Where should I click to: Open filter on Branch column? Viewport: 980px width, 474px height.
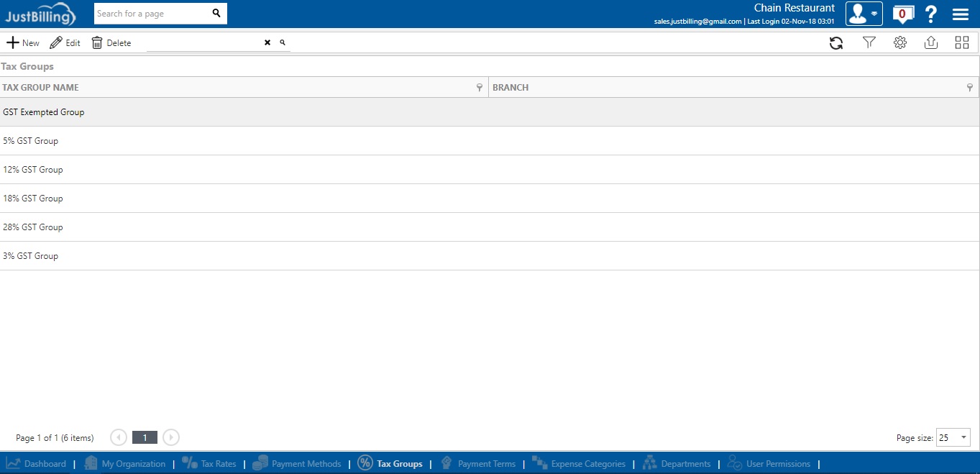click(x=969, y=88)
